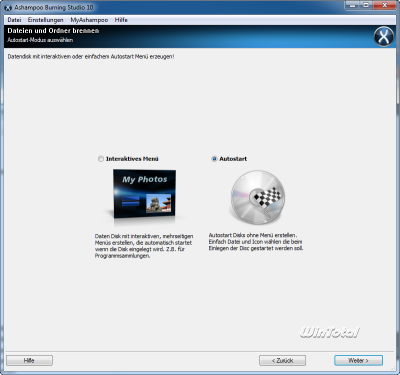Open the Datei menu

point(14,20)
